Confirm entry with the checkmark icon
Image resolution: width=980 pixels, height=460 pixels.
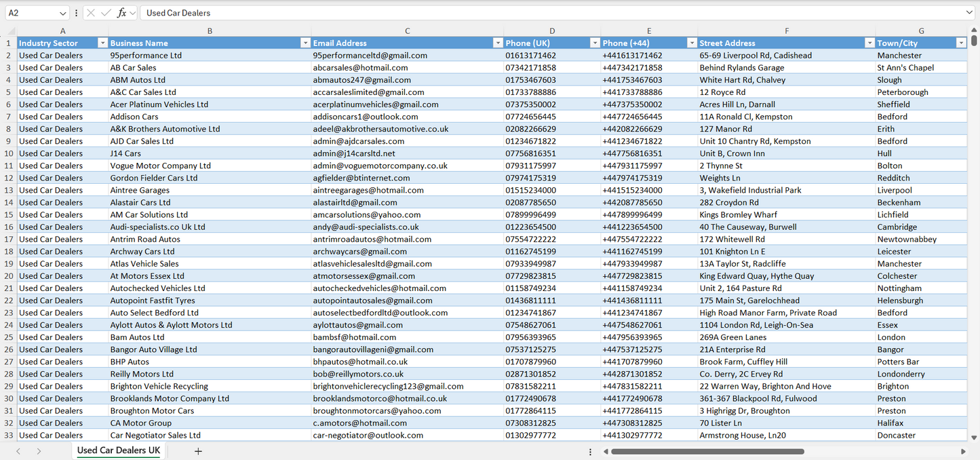(106, 13)
